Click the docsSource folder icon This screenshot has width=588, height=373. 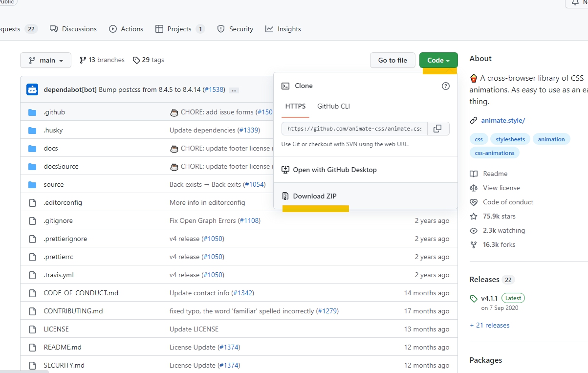click(x=32, y=166)
